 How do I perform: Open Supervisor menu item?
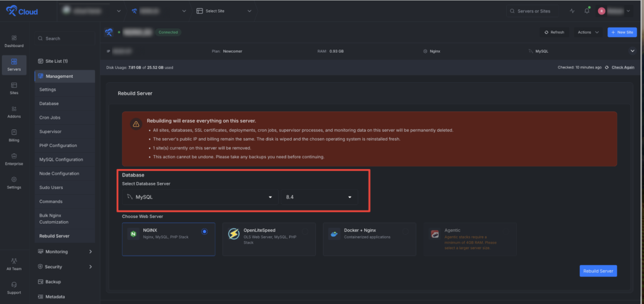click(x=50, y=132)
